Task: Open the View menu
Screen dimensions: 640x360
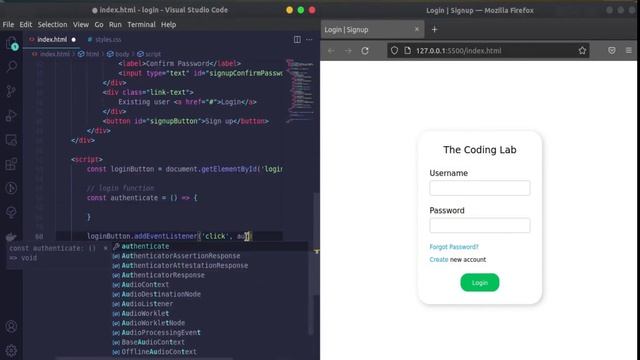Action: coord(81,24)
